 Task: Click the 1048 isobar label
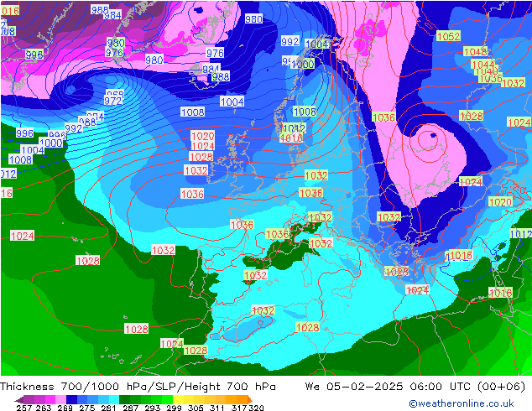coord(475,51)
